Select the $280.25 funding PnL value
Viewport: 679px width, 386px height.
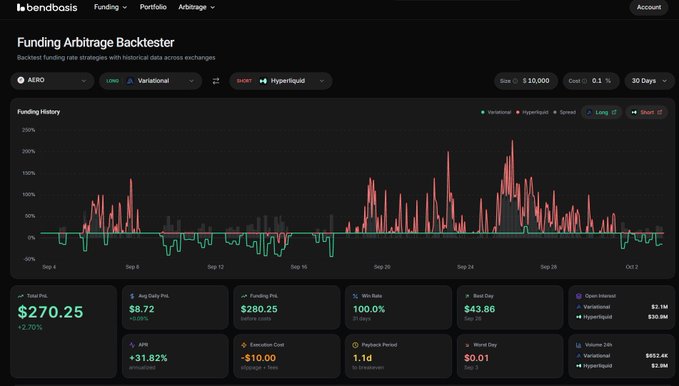pos(259,309)
